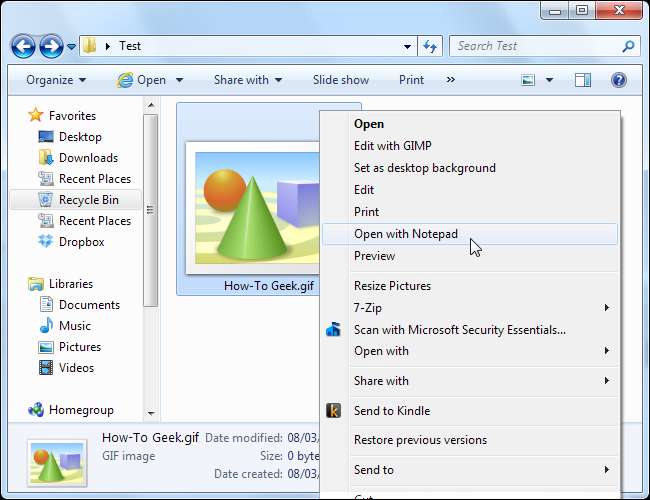Expand Share with submenu in context menu
Image resolution: width=650 pixels, height=500 pixels.
point(470,381)
